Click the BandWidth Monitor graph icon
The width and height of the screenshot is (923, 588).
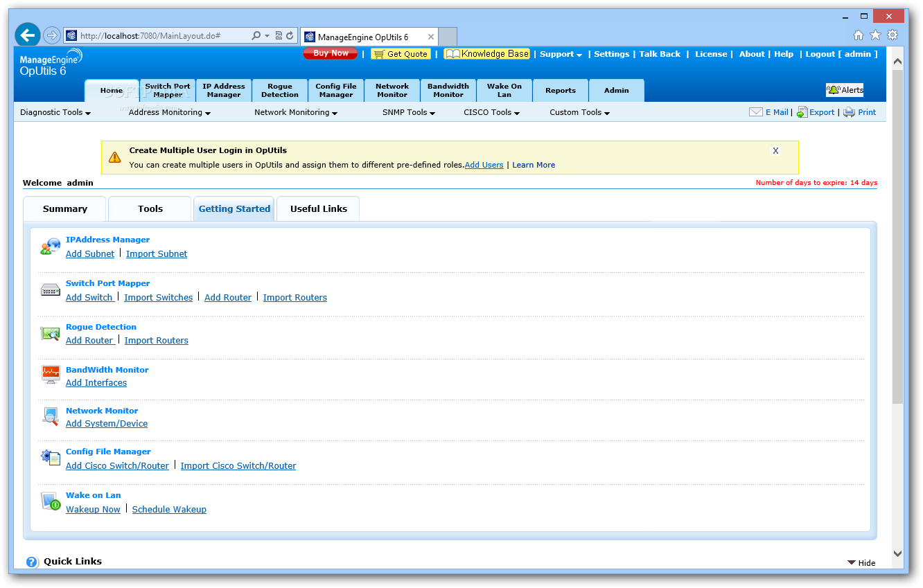click(x=51, y=375)
